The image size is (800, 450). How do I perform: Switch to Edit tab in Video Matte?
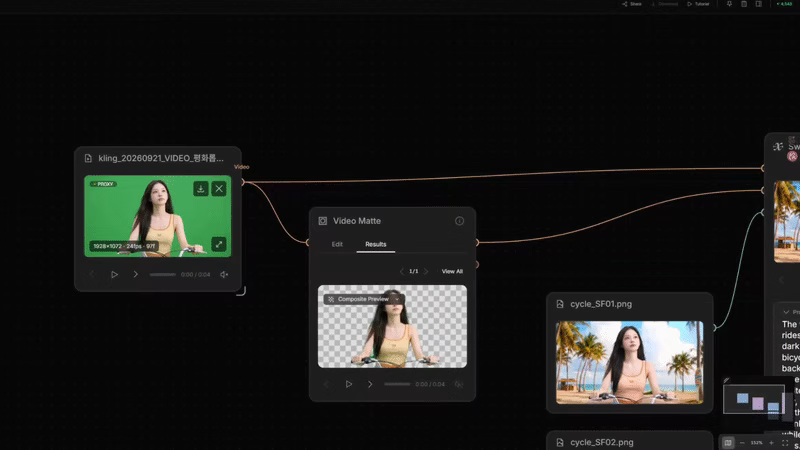pos(337,244)
